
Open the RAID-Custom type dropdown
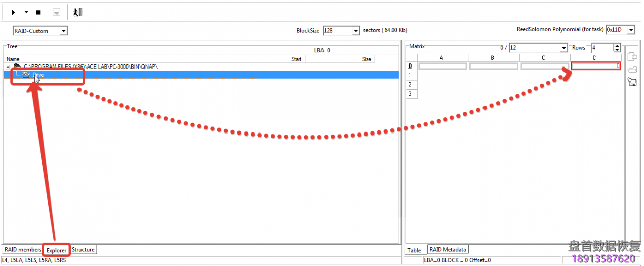pyautogui.click(x=63, y=31)
